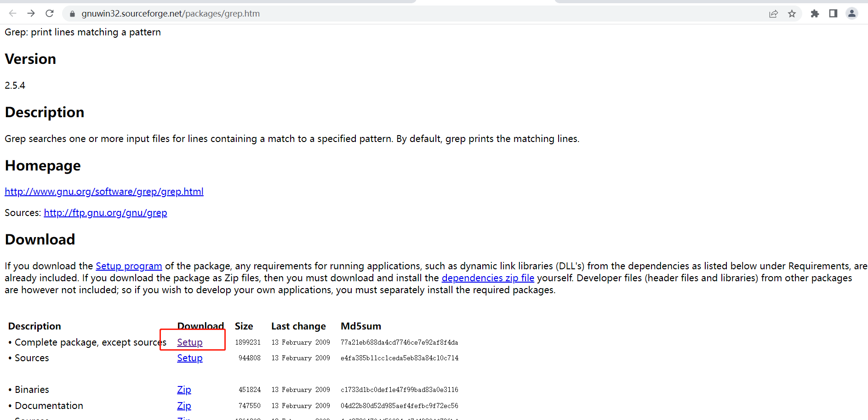Viewport: 868px width, 420px height.
Task: Click size value 944808
Action: point(250,358)
